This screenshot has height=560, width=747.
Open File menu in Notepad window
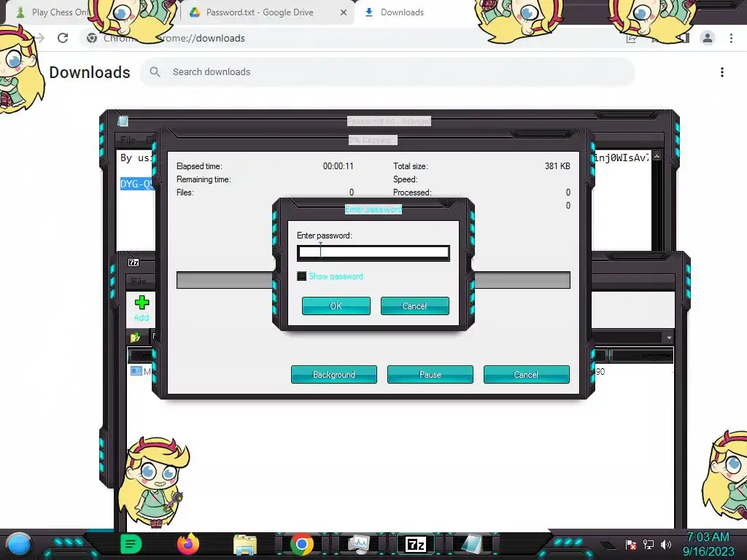128,139
